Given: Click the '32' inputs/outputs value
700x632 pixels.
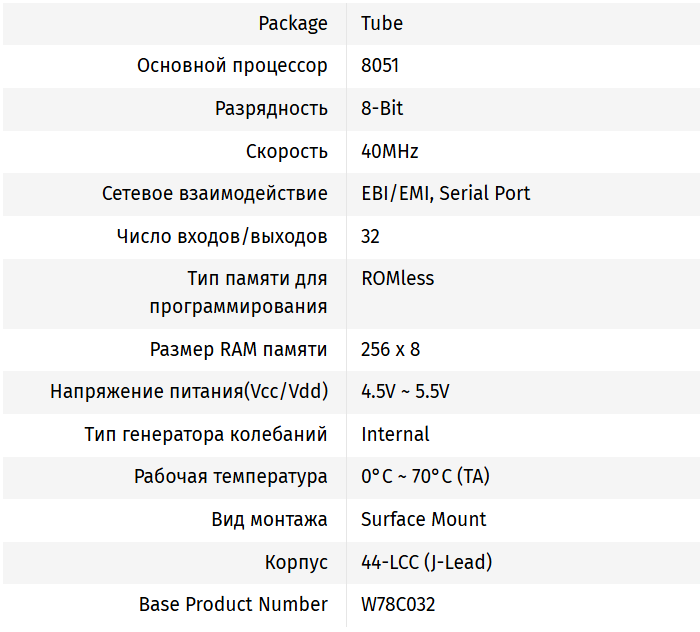Looking at the screenshot, I should tap(370, 237).
